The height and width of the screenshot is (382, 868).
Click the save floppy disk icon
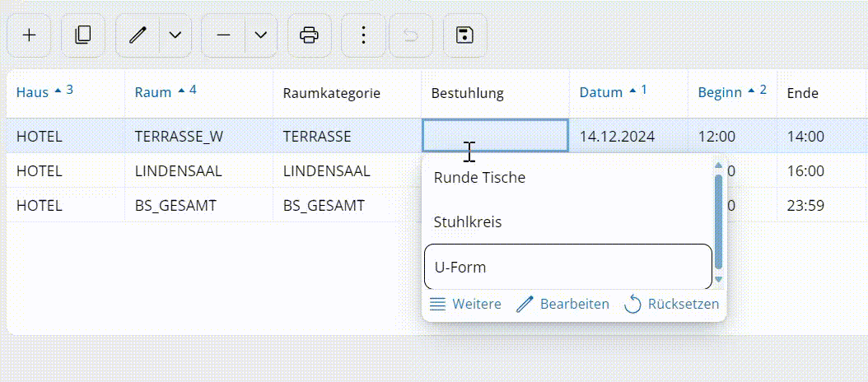coord(465,35)
